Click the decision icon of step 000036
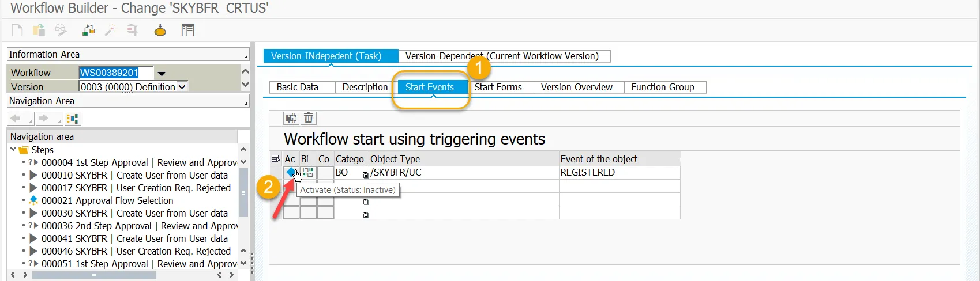This screenshot has height=281, width=980. click(33, 226)
